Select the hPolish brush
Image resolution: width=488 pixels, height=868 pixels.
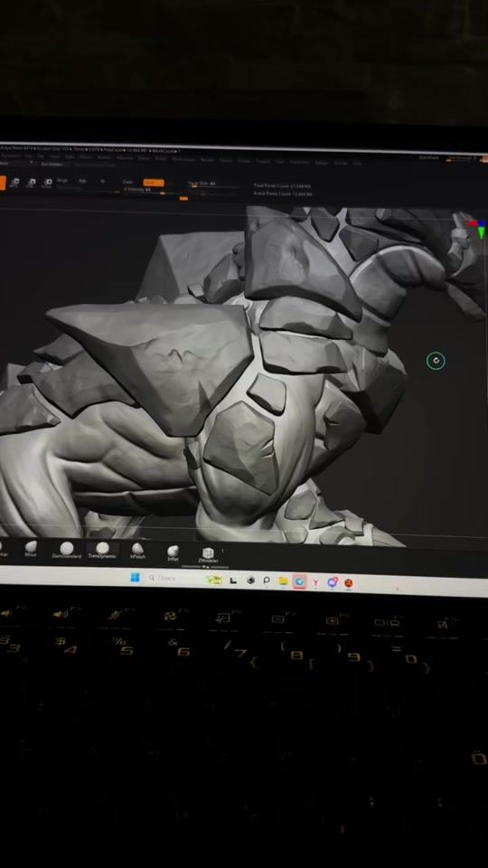(x=137, y=551)
